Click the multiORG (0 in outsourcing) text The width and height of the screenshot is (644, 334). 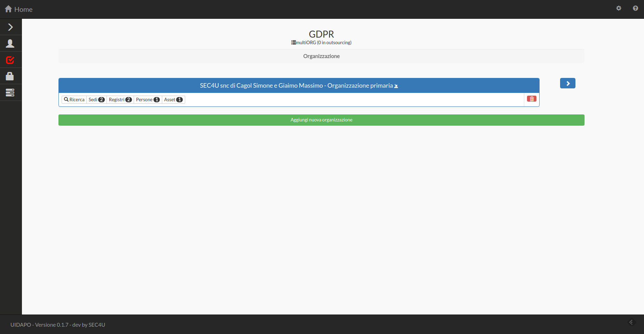[x=324, y=42]
